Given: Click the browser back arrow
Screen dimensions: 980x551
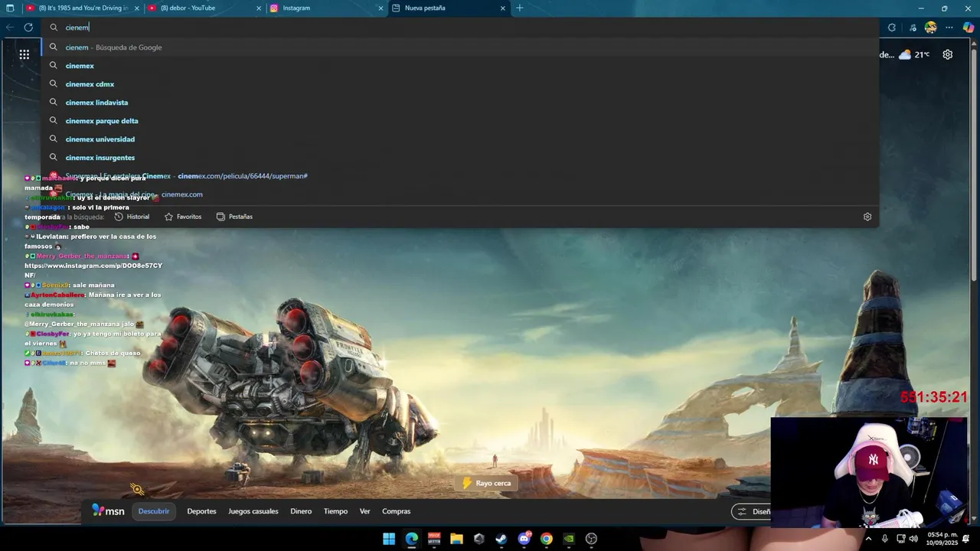Looking at the screenshot, I should pos(10,27).
